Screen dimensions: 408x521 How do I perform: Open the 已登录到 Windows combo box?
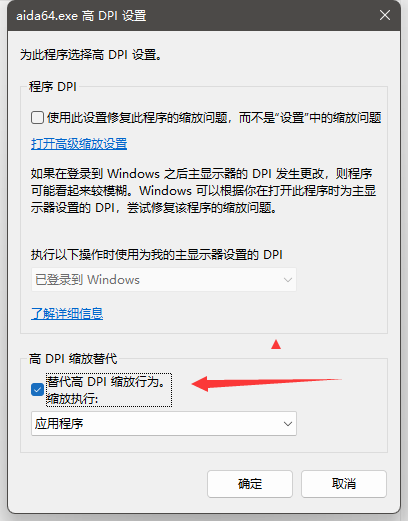[x=164, y=280]
